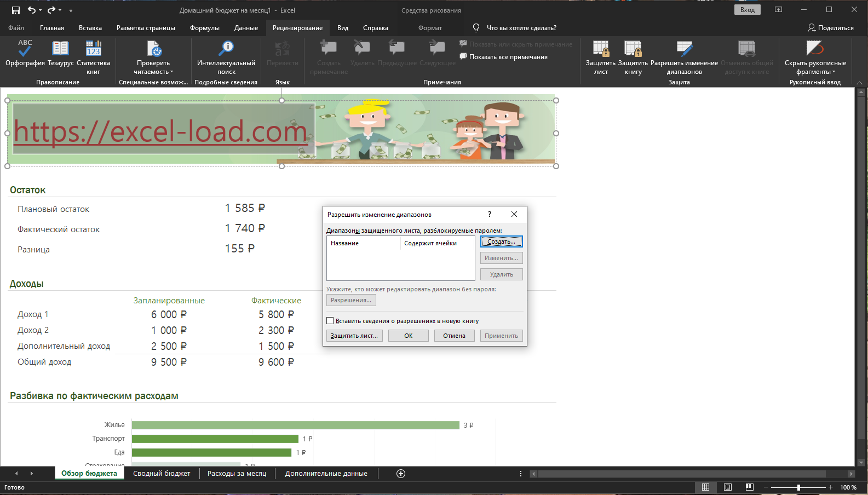Click the Создать... button in dialog
Screen dimensions: 868x495
[x=502, y=241]
